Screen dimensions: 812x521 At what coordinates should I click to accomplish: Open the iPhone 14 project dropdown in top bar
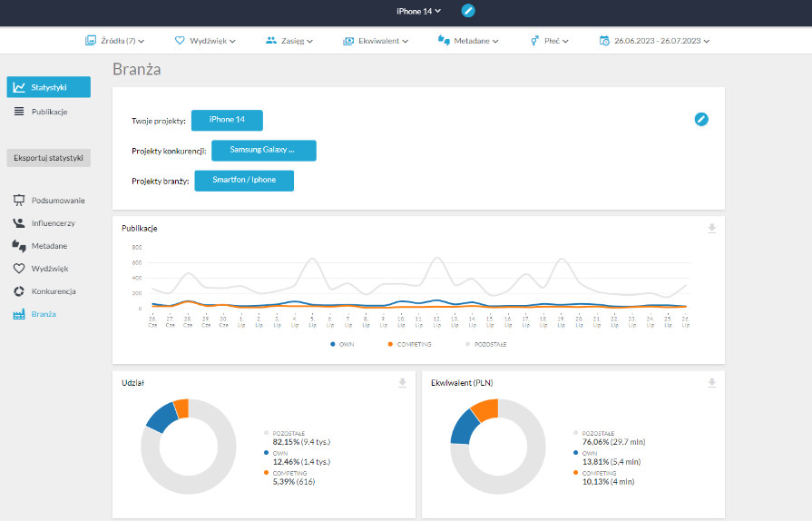(418, 11)
